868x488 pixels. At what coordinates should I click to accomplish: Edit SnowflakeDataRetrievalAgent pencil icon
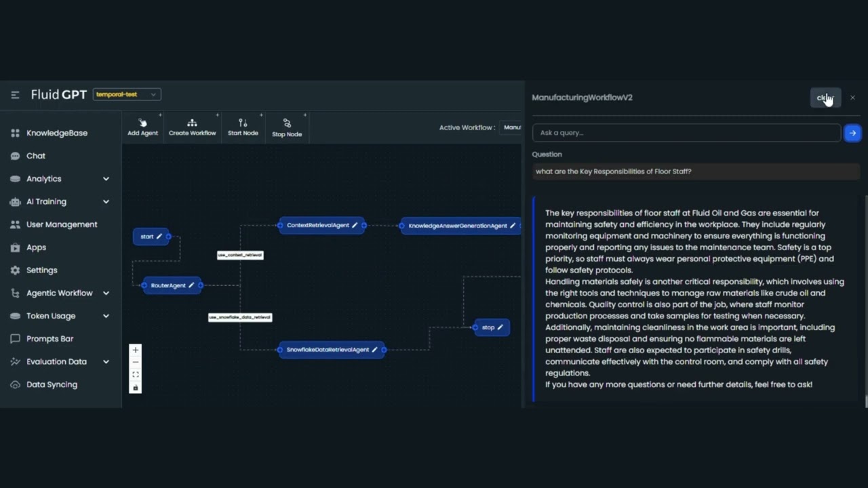click(374, 350)
